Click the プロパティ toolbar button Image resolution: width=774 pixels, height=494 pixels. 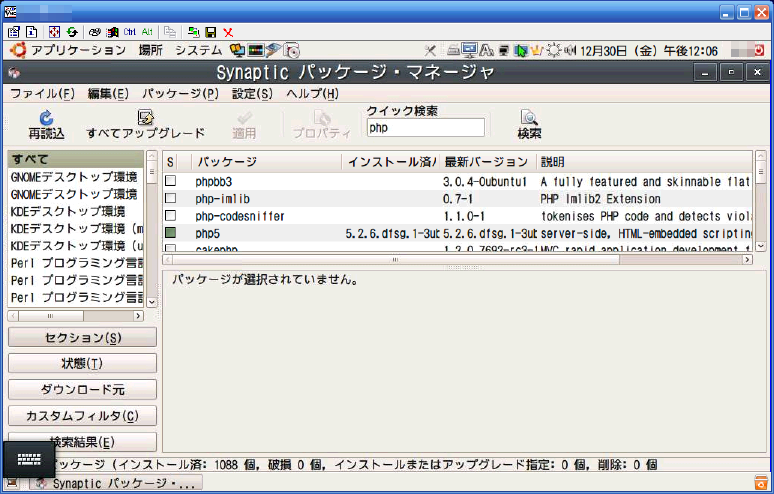[x=322, y=125]
